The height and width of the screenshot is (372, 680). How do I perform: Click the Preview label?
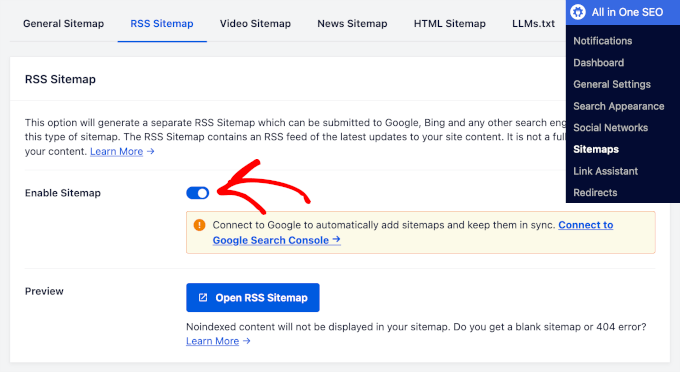[x=44, y=291]
